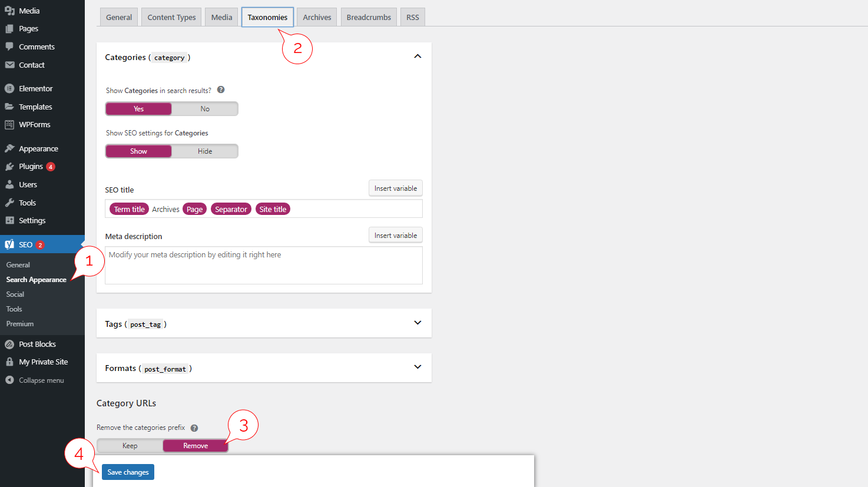The width and height of the screenshot is (868, 487).
Task: Click the Appearance paintbrush icon
Action: tap(9, 148)
